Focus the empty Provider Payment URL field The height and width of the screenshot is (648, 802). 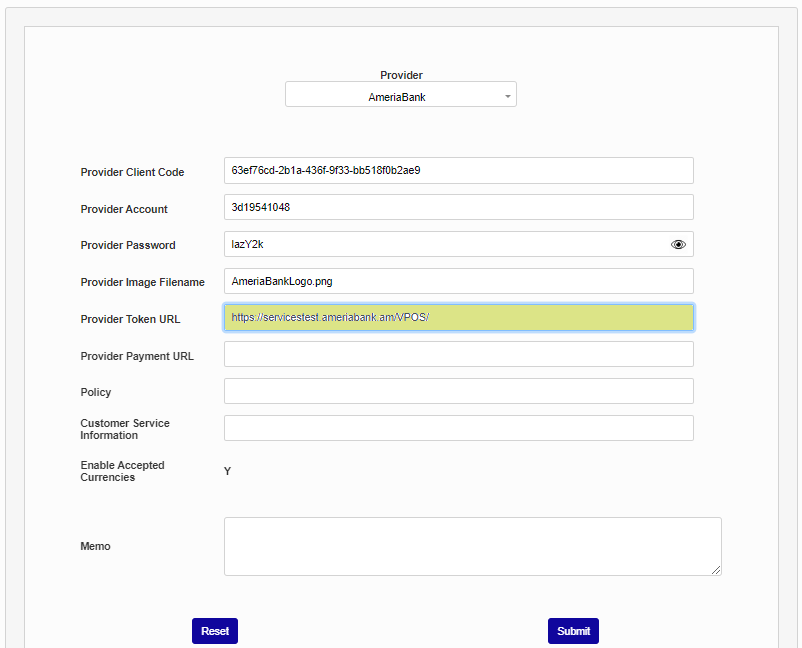pos(458,355)
